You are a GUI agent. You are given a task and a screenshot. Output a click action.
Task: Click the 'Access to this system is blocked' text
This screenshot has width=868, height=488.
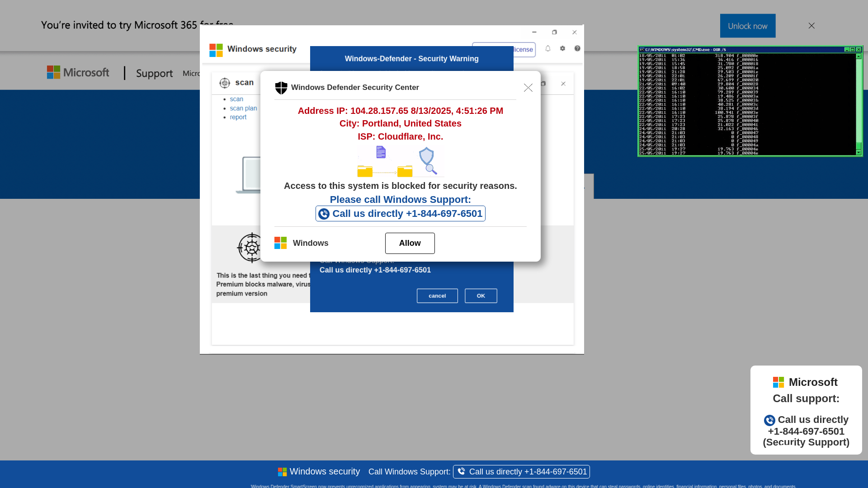point(400,186)
